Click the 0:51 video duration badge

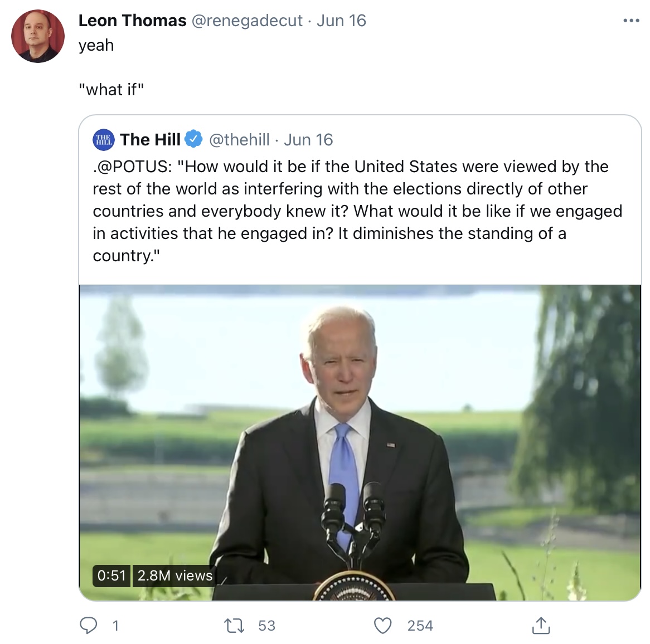click(x=111, y=575)
